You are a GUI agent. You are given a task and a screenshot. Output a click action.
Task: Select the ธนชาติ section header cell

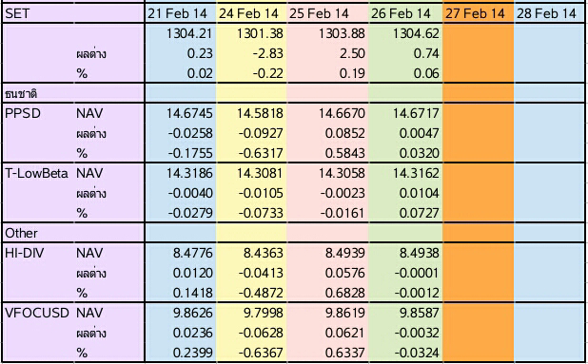[73, 93]
